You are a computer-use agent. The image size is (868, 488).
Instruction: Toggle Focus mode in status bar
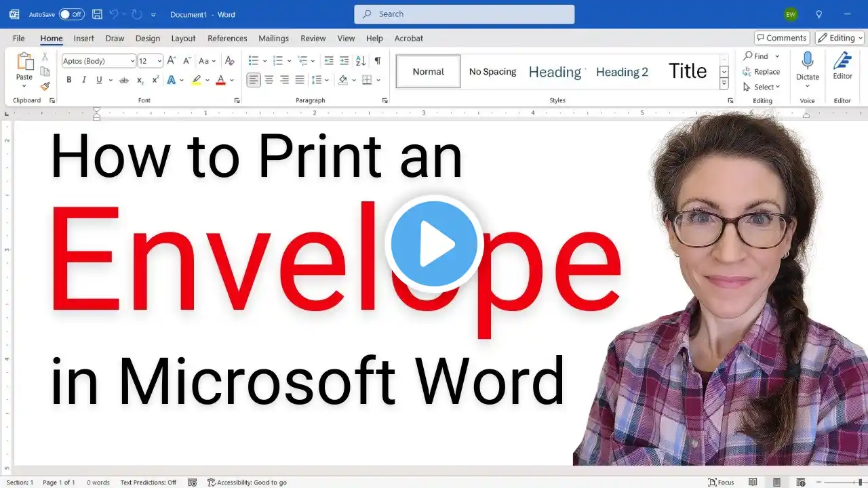[x=721, y=482]
